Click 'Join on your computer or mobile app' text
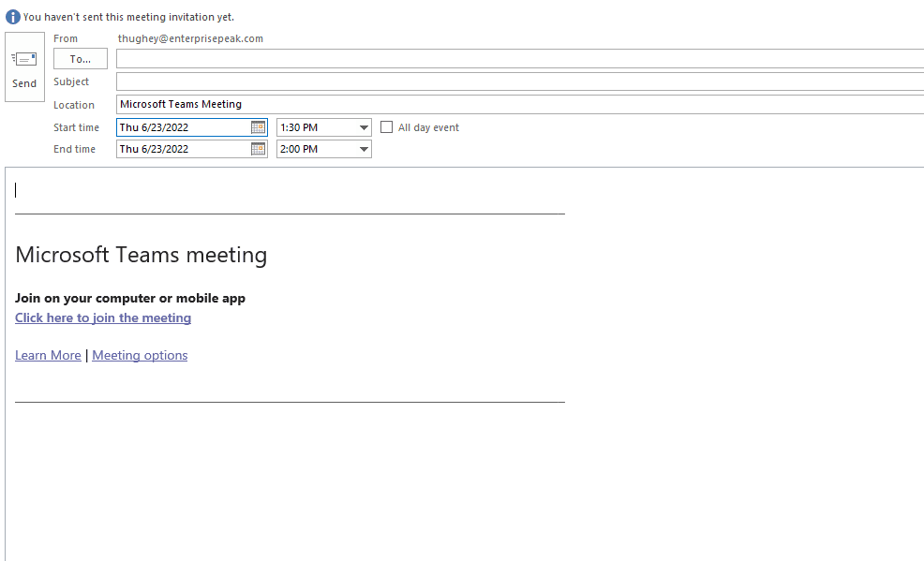The image size is (924, 561). [130, 298]
